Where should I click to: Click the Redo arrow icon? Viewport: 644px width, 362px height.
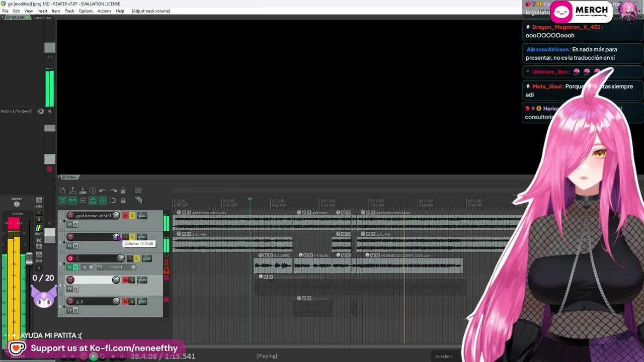113,191
